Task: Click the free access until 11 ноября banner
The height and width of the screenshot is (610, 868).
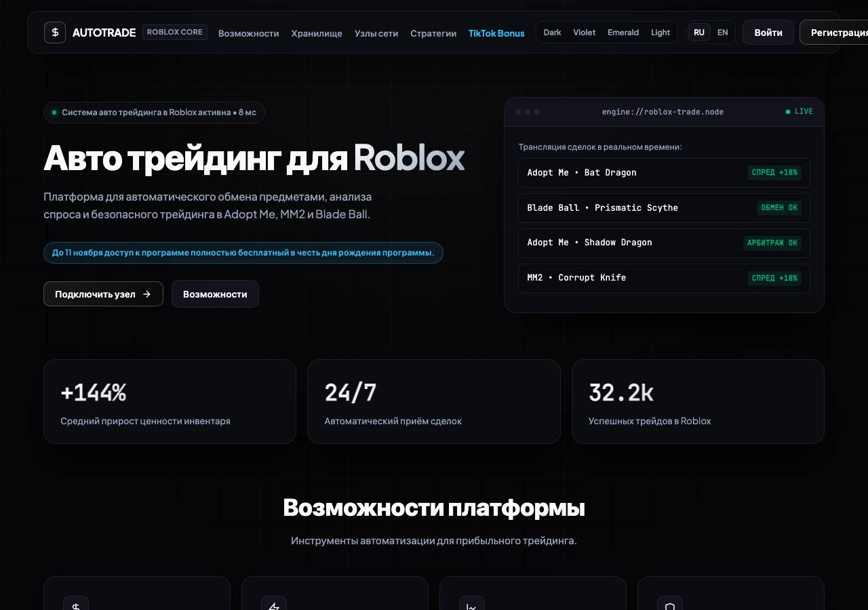Action: click(x=243, y=253)
